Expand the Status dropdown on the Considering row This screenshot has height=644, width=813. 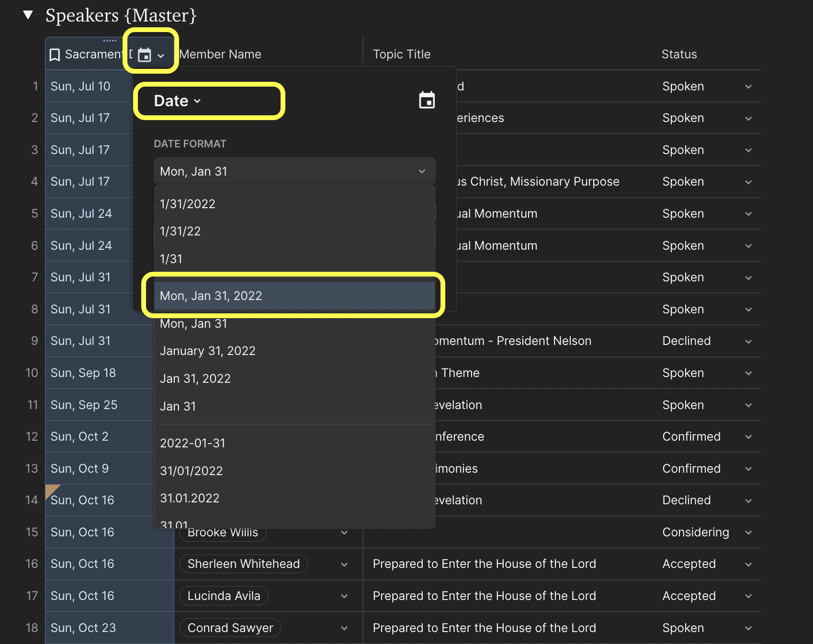pyautogui.click(x=748, y=533)
